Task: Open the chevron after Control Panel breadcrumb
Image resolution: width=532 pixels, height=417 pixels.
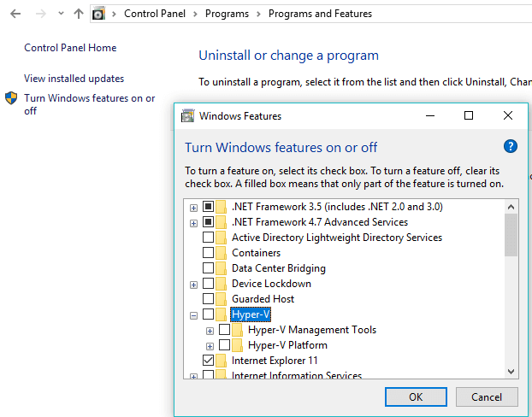Action: tap(195, 14)
